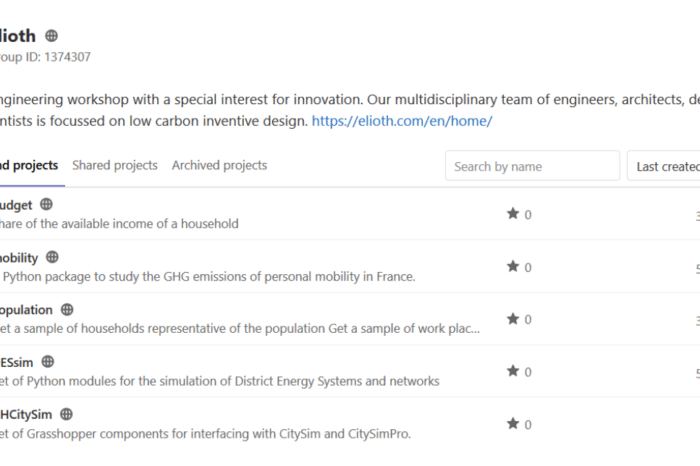Open the DESsim project
The width and height of the screenshot is (700, 466).
[x=14, y=362]
